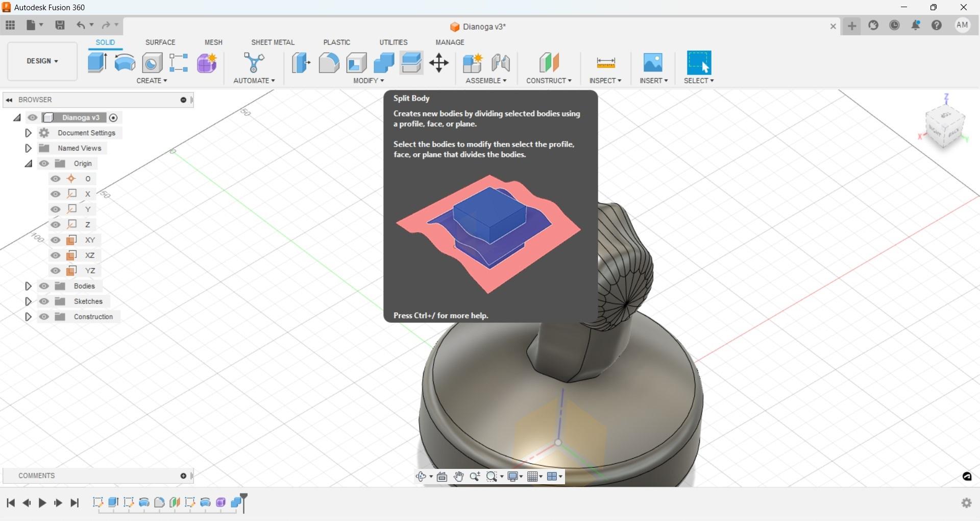Toggle visibility of the XZ plane
The image size is (980, 521).
click(56, 255)
